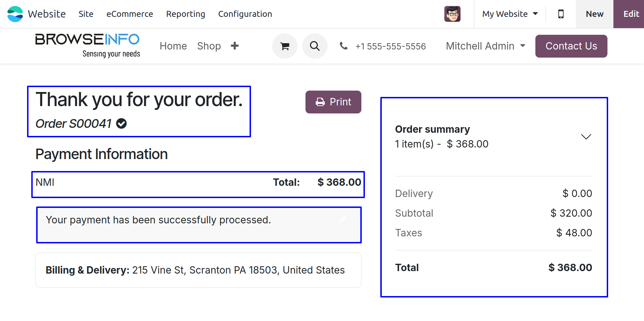Click the phone handset icon
This screenshot has width=644, height=321.
[344, 46]
